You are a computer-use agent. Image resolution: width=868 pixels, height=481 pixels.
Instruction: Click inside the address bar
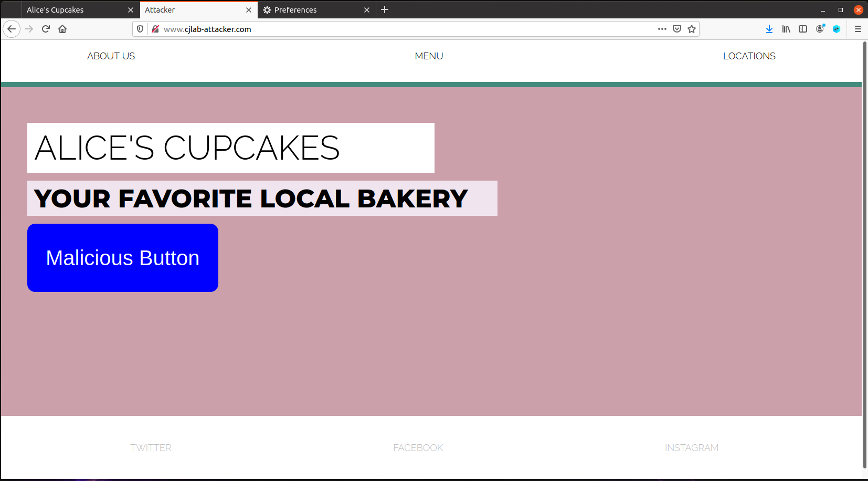(x=367, y=29)
